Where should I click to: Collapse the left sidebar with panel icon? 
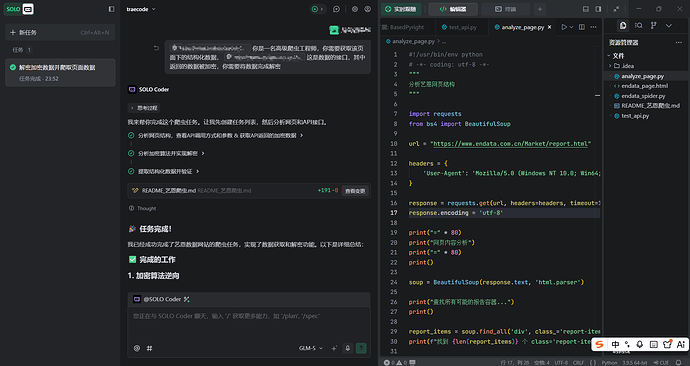tap(111, 9)
